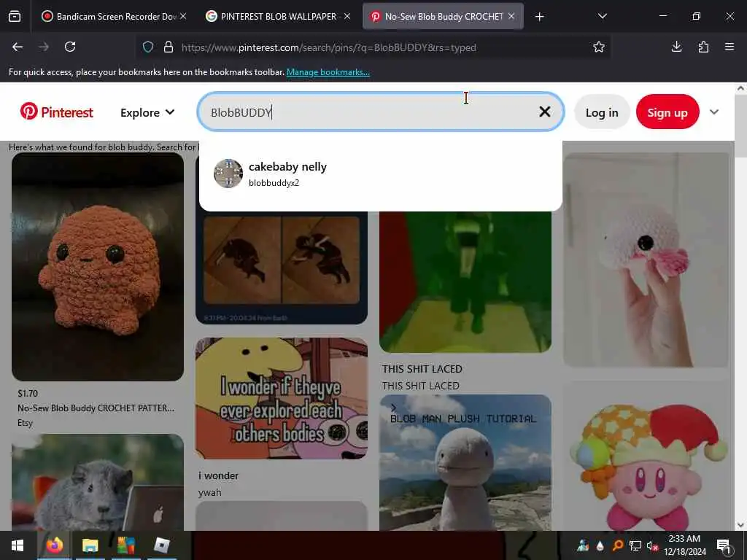Click the Etsy source label
Screen dimensions: 747x560
[26, 423]
